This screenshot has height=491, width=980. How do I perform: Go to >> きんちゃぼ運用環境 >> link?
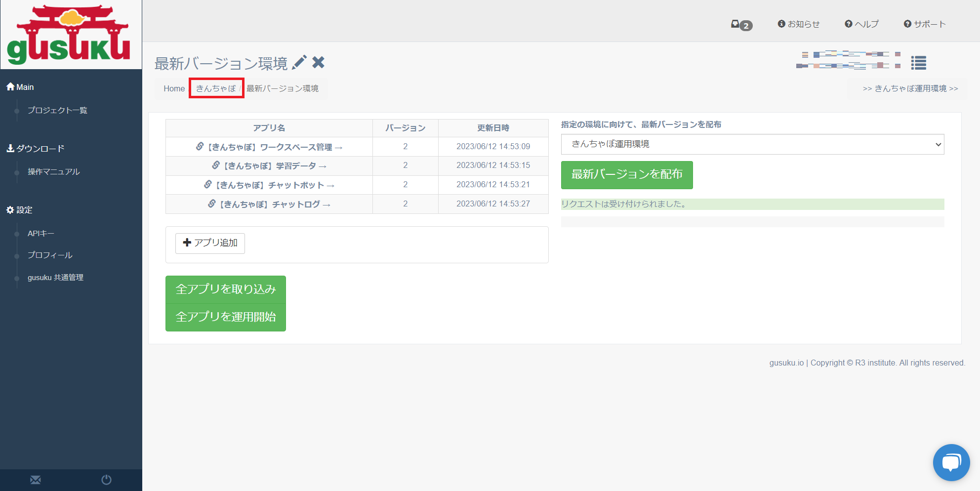click(x=910, y=88)
